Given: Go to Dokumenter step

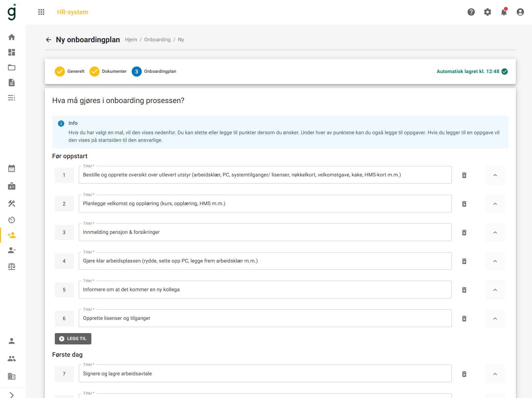Looking at the screenshot, I should [x=108, y=72].
